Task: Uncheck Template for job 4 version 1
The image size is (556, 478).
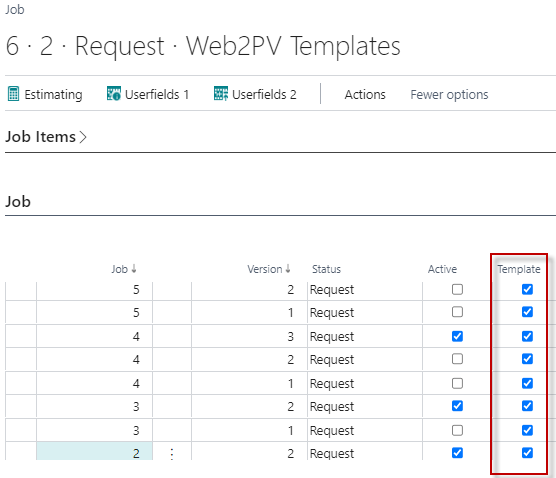Action: coord(527,383)
